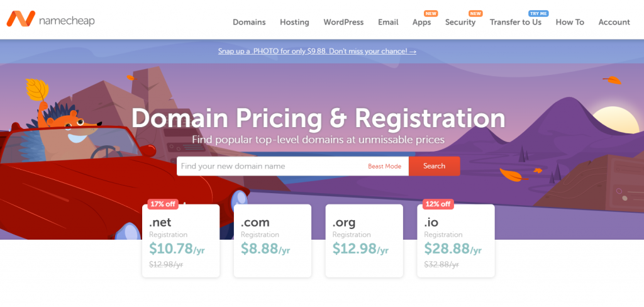Expand the How To menu
The width and height of the screenshot is (644, 307).
click(570, 22)
